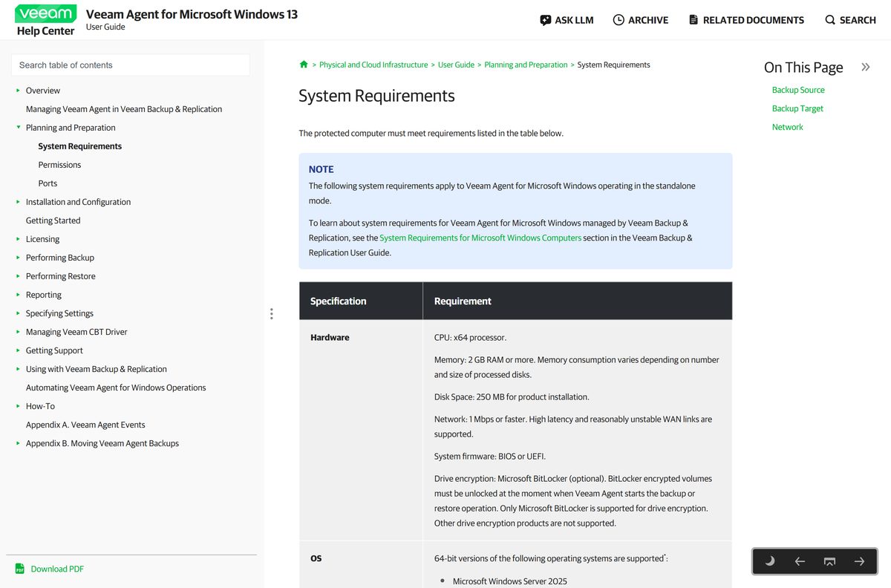This screenshot has width=891, height=588.
Task: Jump to Network section
Action: pyautogui.click(x=787, y=127)
